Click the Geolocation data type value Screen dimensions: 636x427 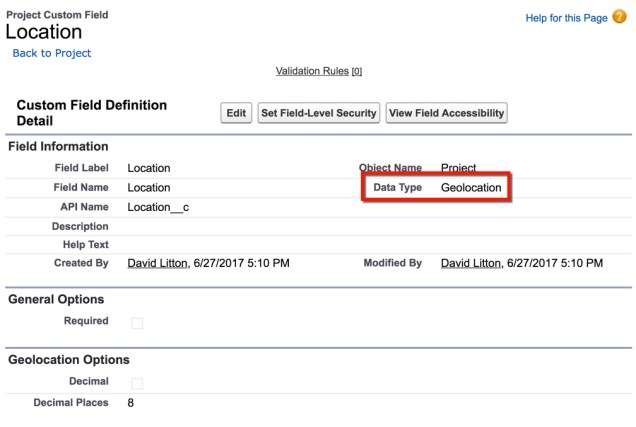pyautogui.click(x=470, y=187)
